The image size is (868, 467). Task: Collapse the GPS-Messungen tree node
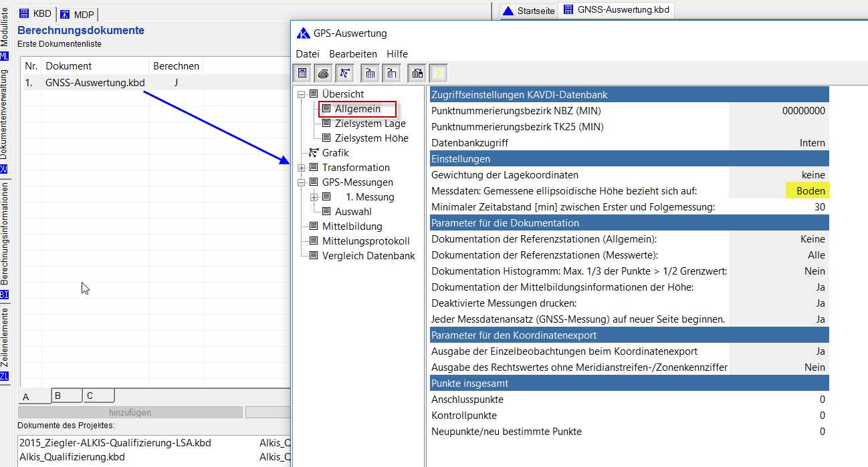click(x=302, y=182)
